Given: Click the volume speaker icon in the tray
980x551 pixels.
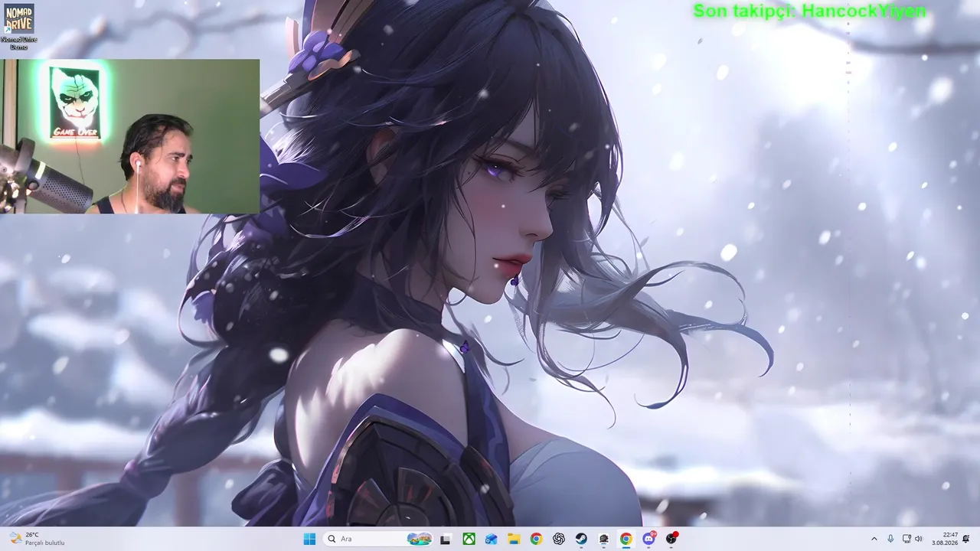Looking at the screenshot, I should pyautogui.click(x=919, y=539).
